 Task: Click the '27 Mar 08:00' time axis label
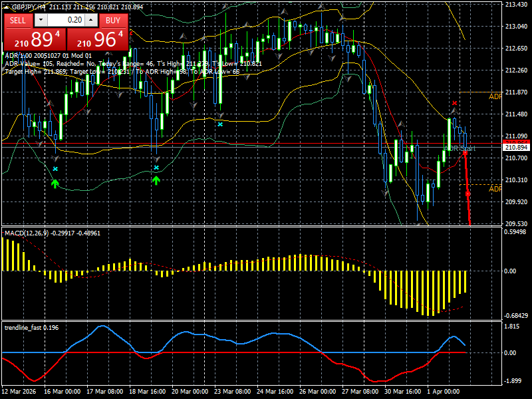point(360,392)
